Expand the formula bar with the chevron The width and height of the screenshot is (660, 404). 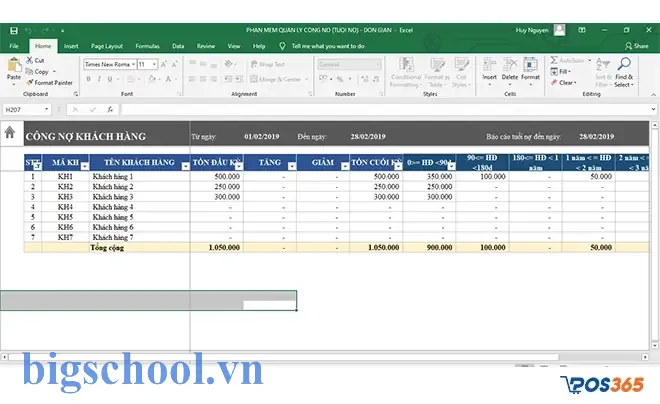click(653, 109)
